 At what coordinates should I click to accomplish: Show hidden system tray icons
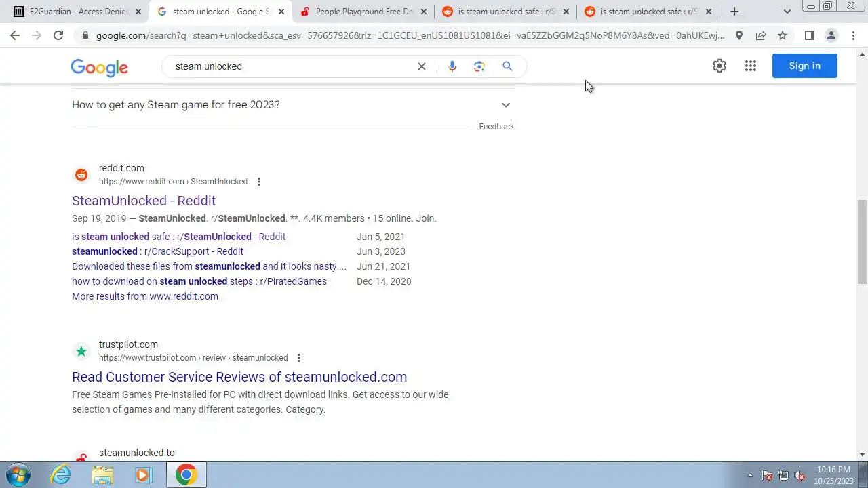click(x=750, y=475)
